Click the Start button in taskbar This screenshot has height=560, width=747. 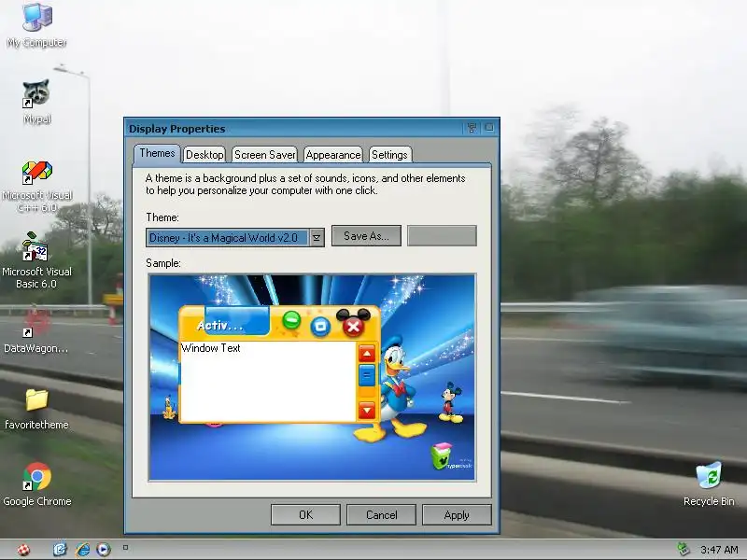click(x=23, y=550)
